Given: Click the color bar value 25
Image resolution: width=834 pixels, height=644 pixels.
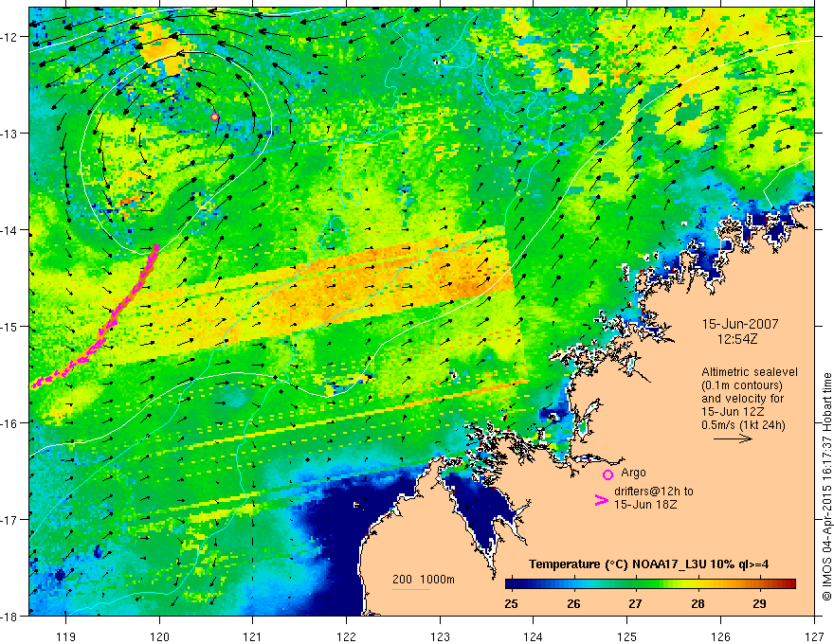Looking at the screenshot, I should click(x=511, y=603).
